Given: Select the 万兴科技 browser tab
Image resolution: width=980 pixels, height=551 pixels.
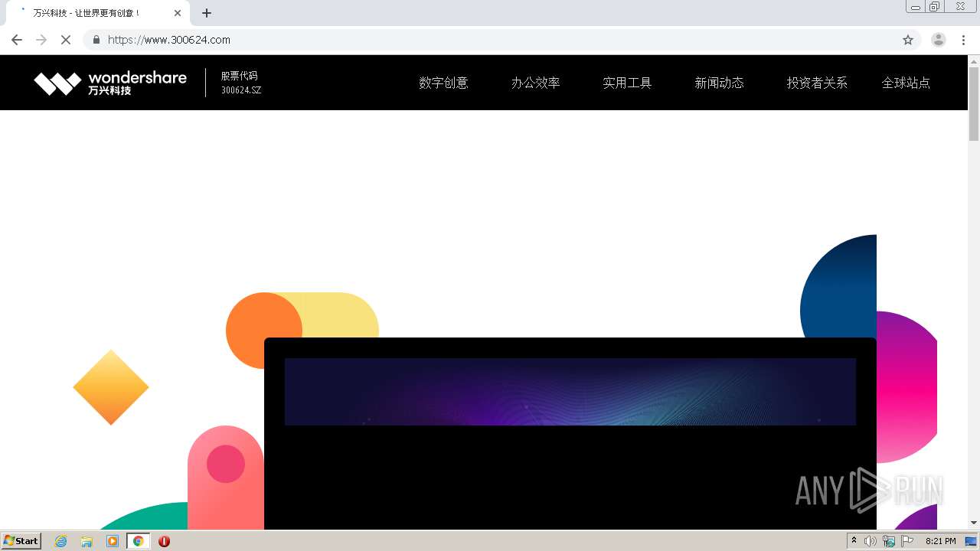Looking at the screenshot, I should tap(97, 13).
